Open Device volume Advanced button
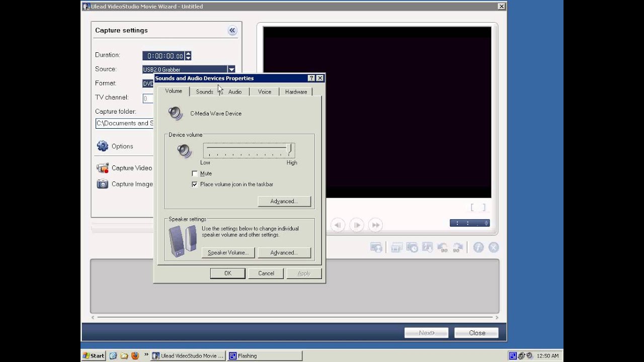This screenshot has height=362, width=644. (284, 201)
